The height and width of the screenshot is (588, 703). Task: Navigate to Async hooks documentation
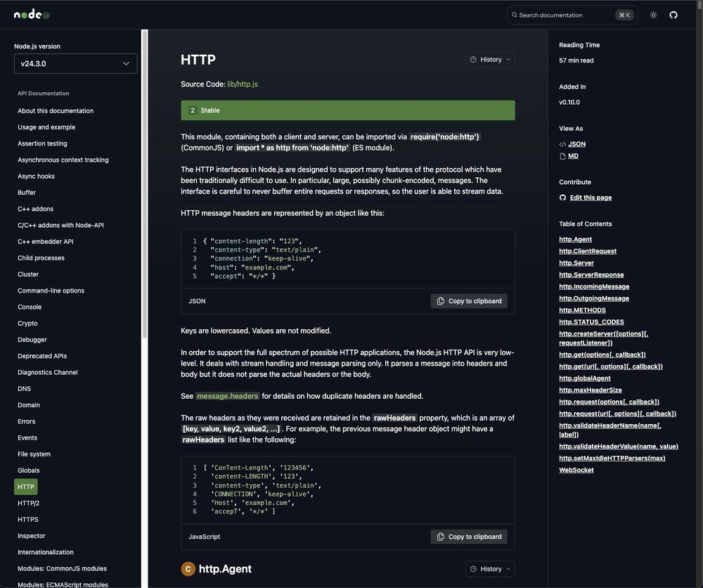click(36, 177)
